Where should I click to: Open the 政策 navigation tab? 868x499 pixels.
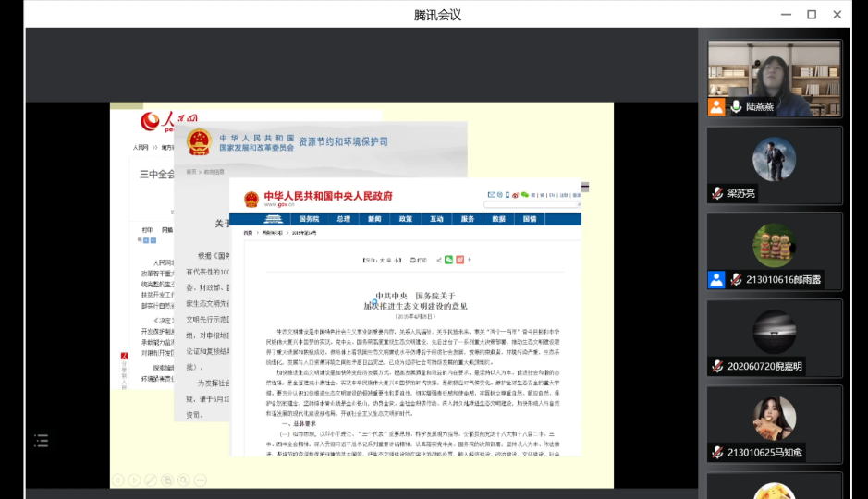(405, 219)
